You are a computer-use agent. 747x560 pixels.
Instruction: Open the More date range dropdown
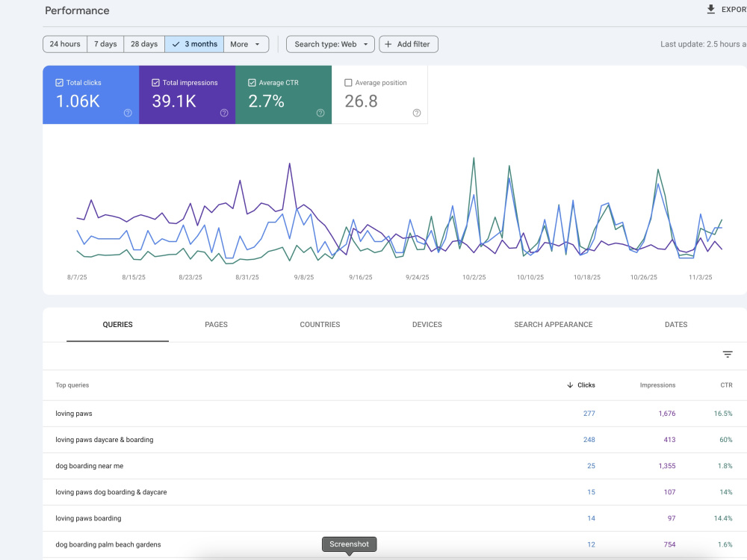point(246,44)
